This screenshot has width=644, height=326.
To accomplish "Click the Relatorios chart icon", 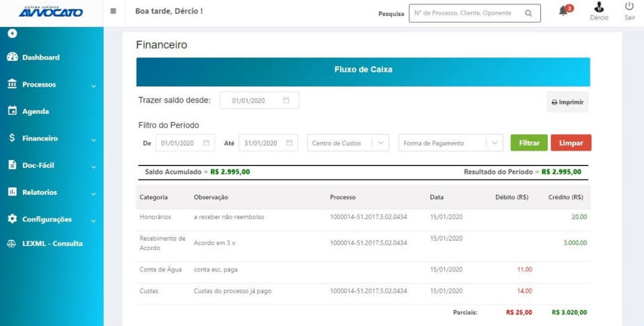I will (x=12, y=192).
